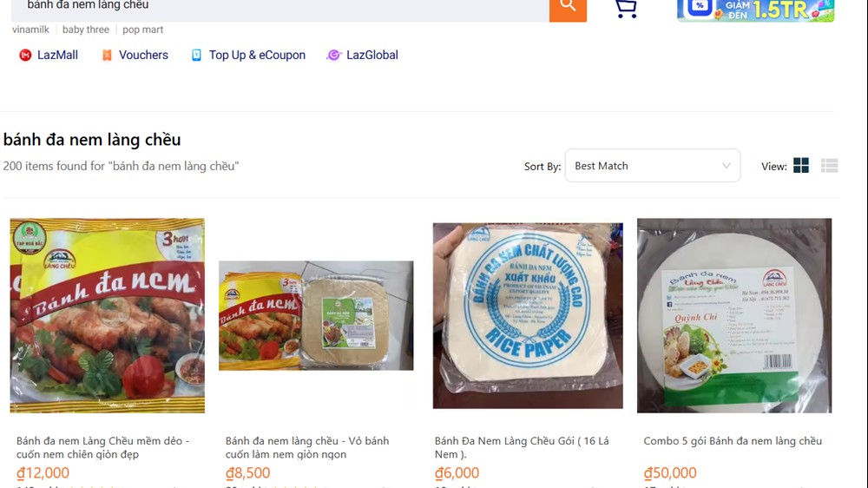Open the Combo 5 gói product title
The width and height of the screenshot is (868, 488).
pyautogui.click(x=733, y=441)
